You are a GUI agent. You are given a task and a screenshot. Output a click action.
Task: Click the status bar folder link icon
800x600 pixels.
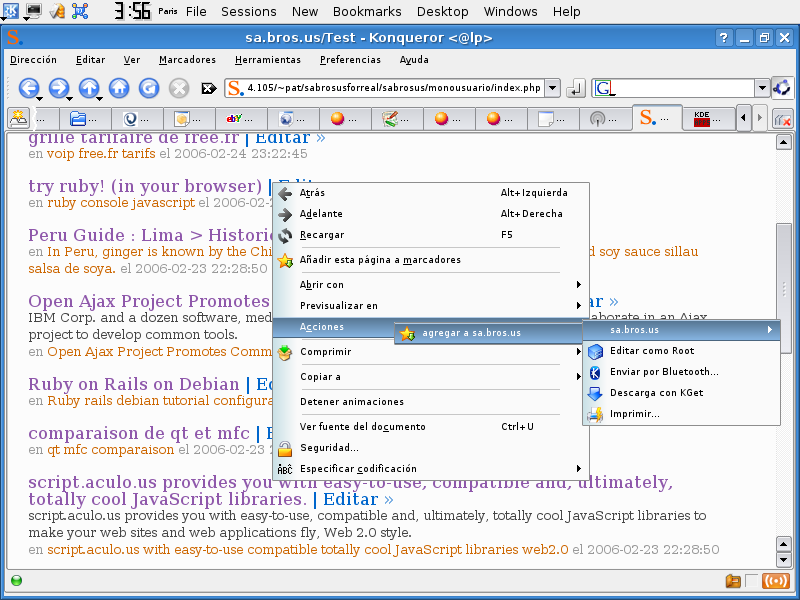[x=733, y=581]
